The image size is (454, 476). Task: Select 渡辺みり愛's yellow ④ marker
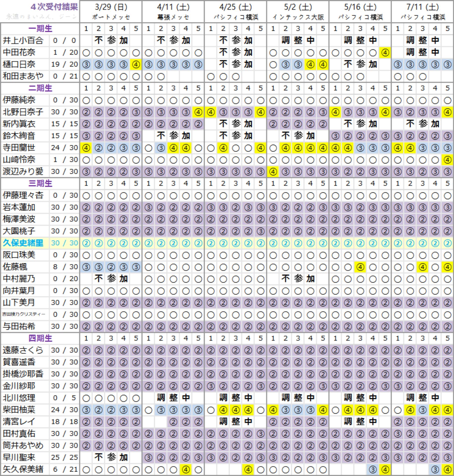(273, 172)
